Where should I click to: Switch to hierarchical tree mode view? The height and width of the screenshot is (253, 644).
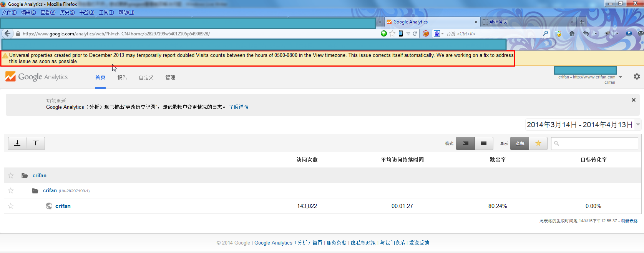[x=465, y=143]
